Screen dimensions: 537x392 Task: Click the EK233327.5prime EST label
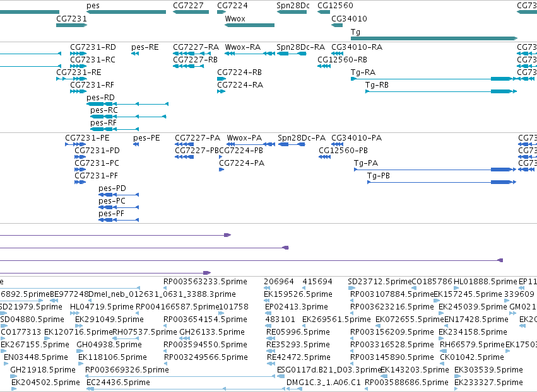pos(488,383)
